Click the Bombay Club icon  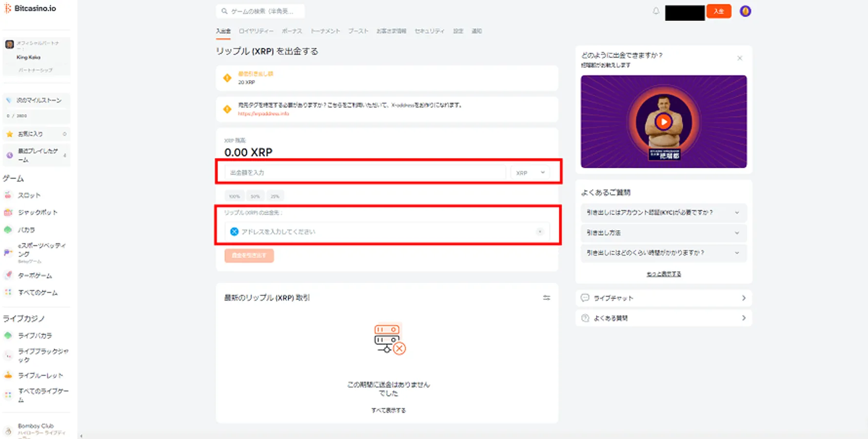(x=8, y=431)
